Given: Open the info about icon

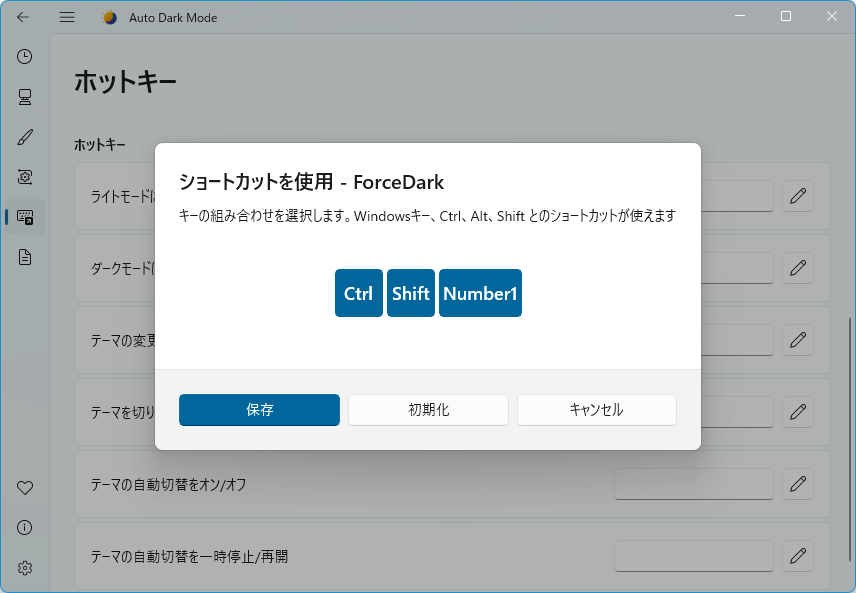Looking at the screenshot, I should tap(25, 528).
